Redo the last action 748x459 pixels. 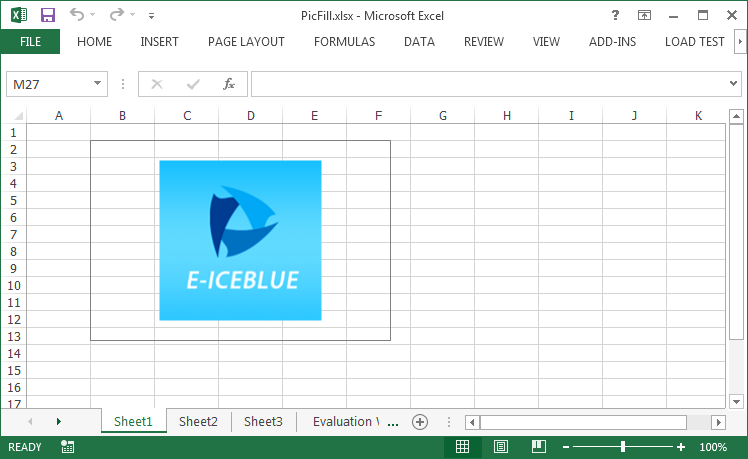pyautogui.click(x=116, y=15)
